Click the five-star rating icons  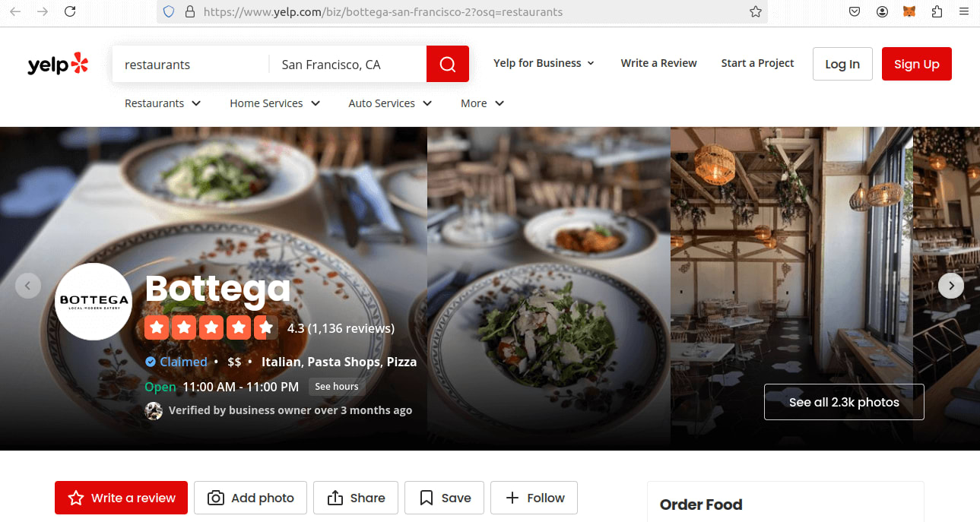pos(211,328)
